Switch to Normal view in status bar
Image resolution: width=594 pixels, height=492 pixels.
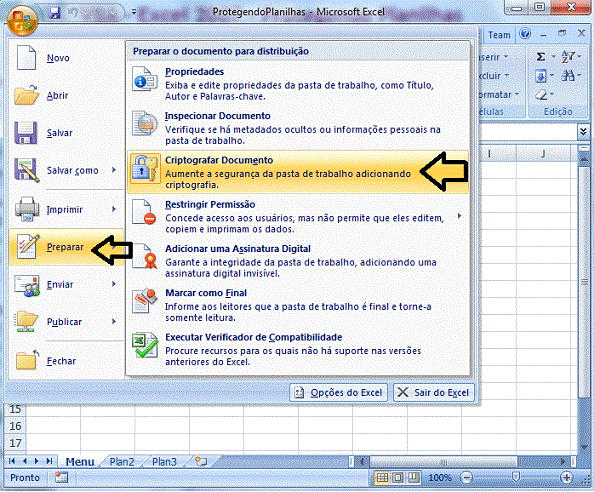(x=382, y=477)
